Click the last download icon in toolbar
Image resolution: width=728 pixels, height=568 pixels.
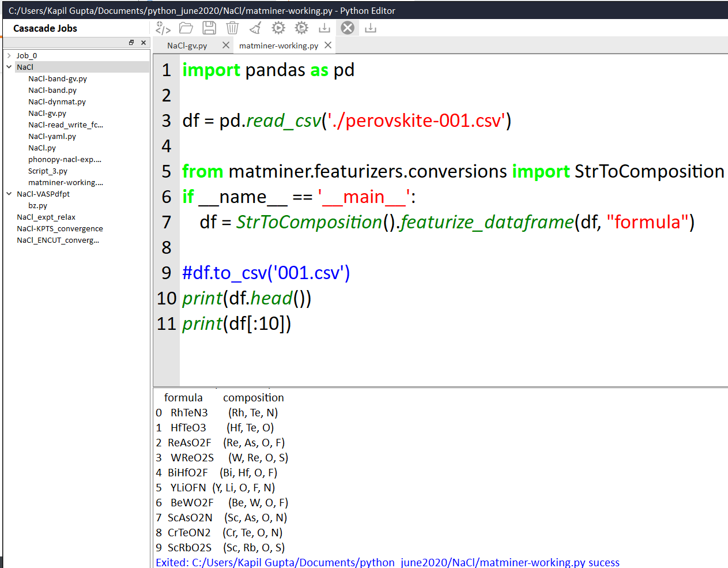coord(371,28)
